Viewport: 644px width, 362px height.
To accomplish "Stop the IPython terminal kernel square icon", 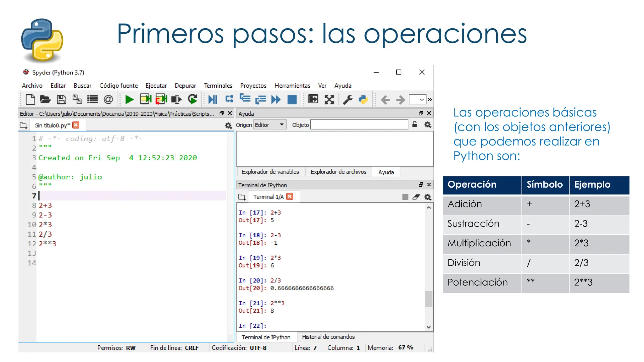I will click(x=405, y=197).
